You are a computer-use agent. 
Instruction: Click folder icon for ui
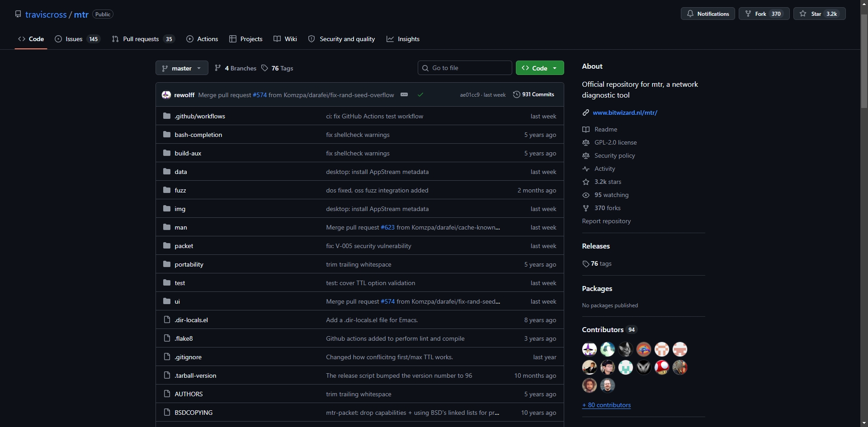[x=167, y=301]
